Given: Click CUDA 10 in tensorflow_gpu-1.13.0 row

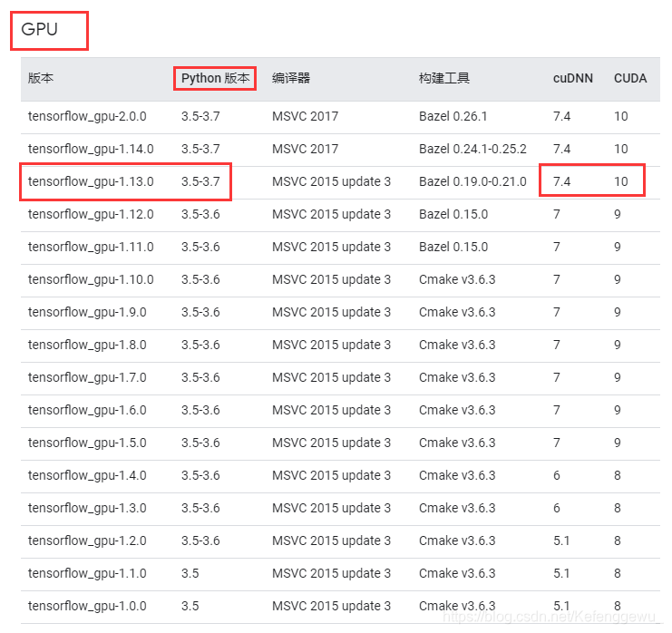Looking at the screenshot, I should point(621,181).
